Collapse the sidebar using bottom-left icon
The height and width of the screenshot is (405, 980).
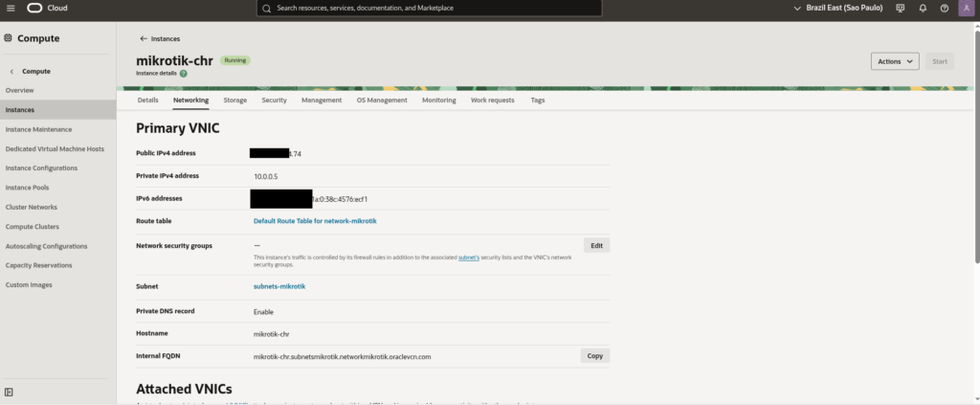(x=9, y=392)
